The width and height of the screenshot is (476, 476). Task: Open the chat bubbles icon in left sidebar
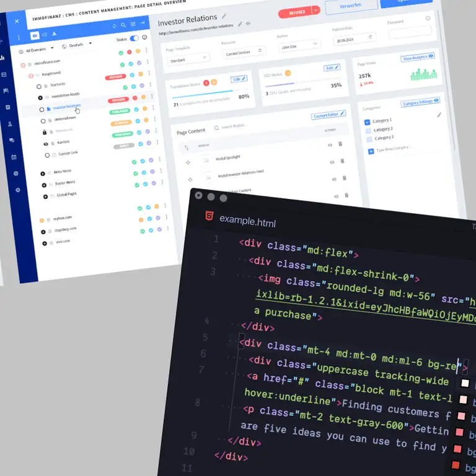[x=12, y=140]
